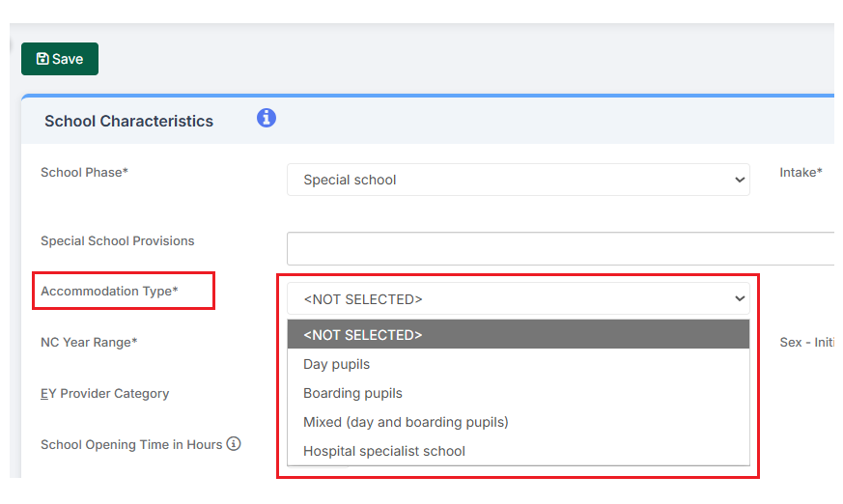Click the Save button

point(60,59)
